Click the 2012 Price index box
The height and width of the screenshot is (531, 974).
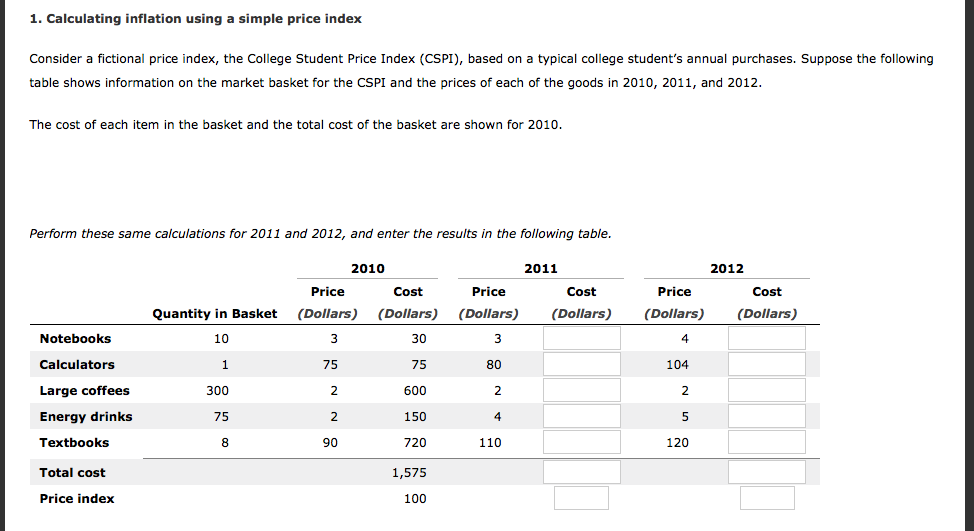767,498
